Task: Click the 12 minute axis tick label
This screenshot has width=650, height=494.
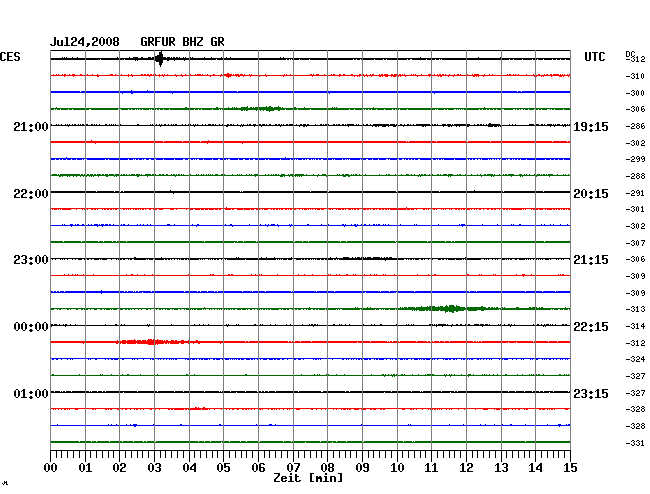Action: (x=466, y=468)
